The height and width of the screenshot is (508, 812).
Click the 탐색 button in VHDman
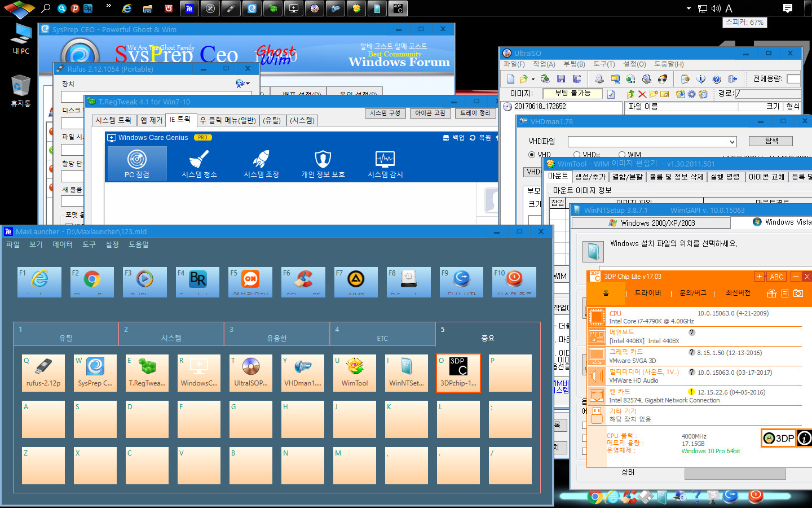coord(771,141)
